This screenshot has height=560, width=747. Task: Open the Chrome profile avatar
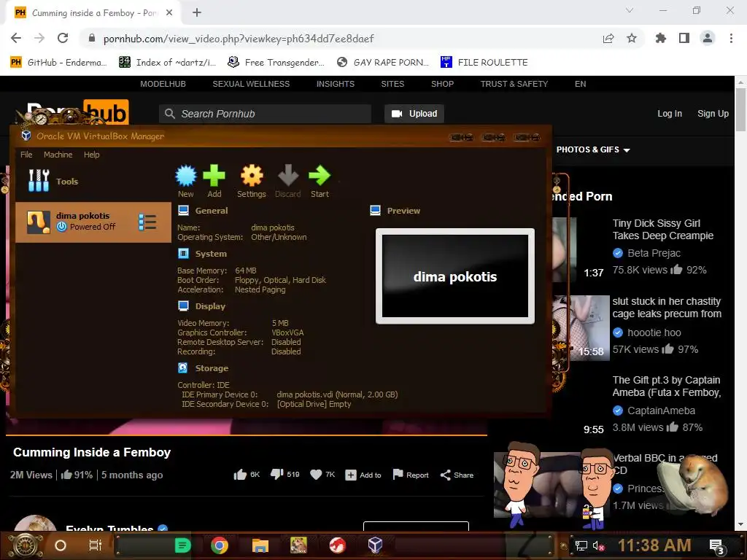click(x=708, y=38)
